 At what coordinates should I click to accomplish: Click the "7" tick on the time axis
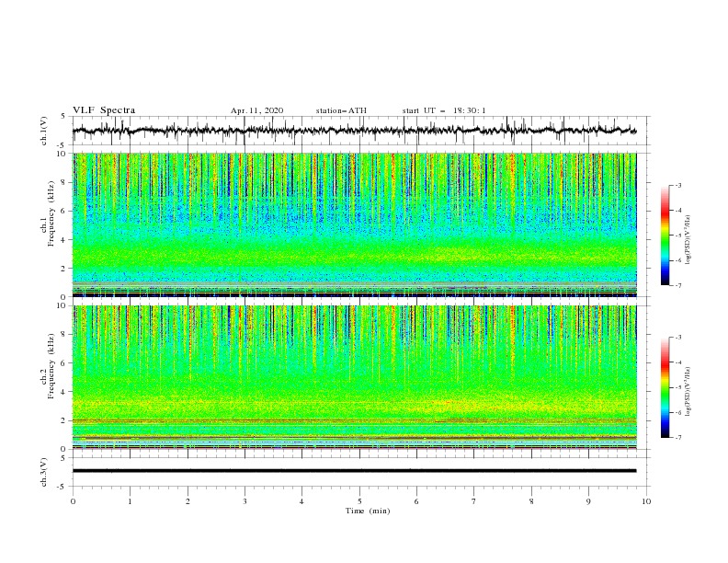474,501
